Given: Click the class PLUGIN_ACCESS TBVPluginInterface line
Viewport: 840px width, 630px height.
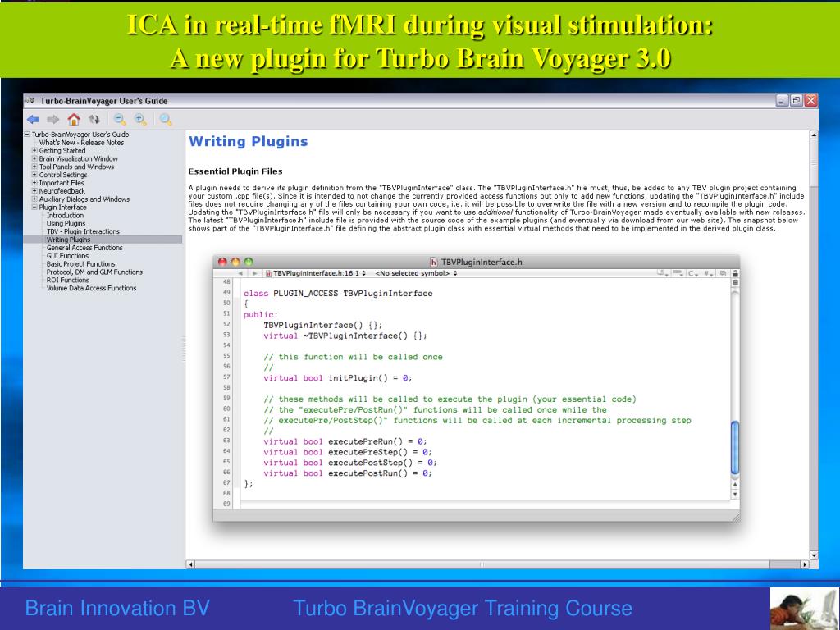Looking at the screenshot, I should click(338, 293).
